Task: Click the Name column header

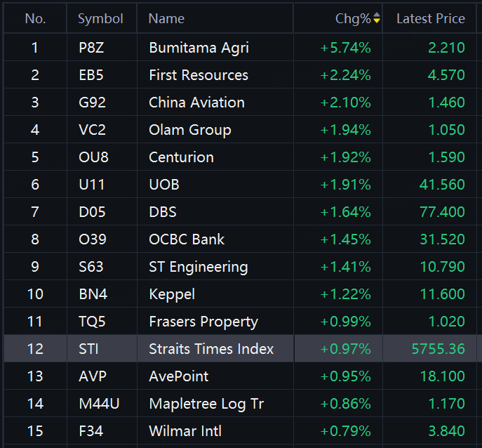Action: click(x=166, y=19)
